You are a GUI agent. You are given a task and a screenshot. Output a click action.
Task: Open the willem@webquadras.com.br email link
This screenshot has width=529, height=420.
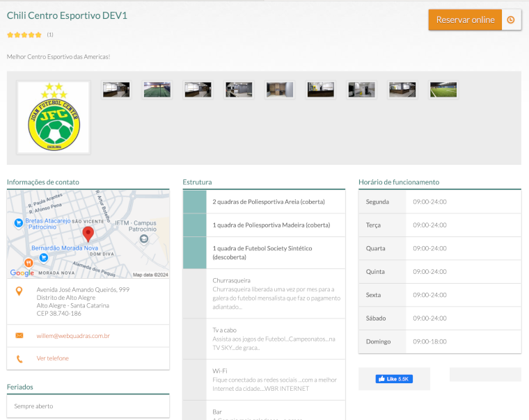pos(73,336)
